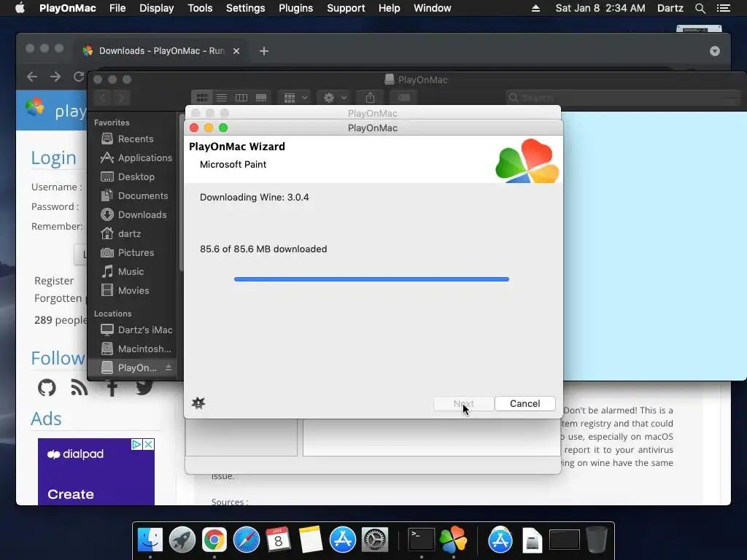The height and width of the screenshot is (560, 747).
Task: Open Notes from the Dock
Action: (x=311, y=540)
